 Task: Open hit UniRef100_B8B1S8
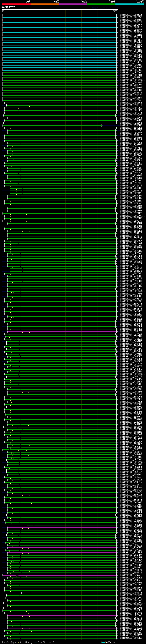point(131,93)
